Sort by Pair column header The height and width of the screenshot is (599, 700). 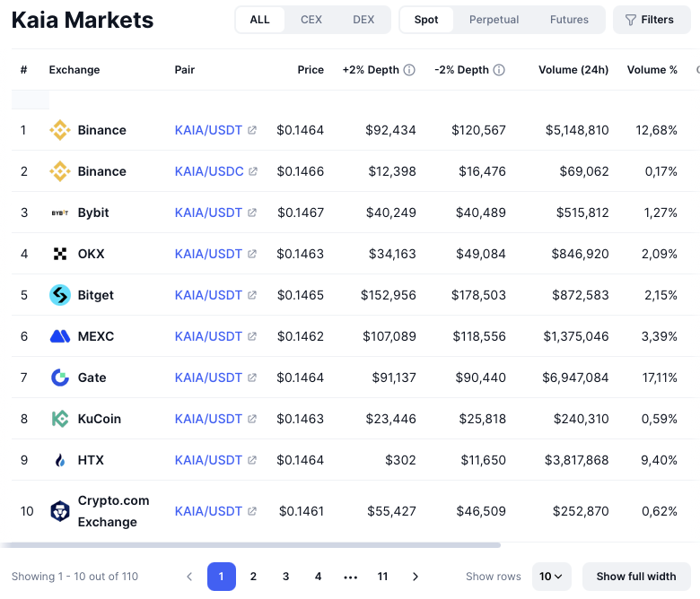tap(185, 70)
